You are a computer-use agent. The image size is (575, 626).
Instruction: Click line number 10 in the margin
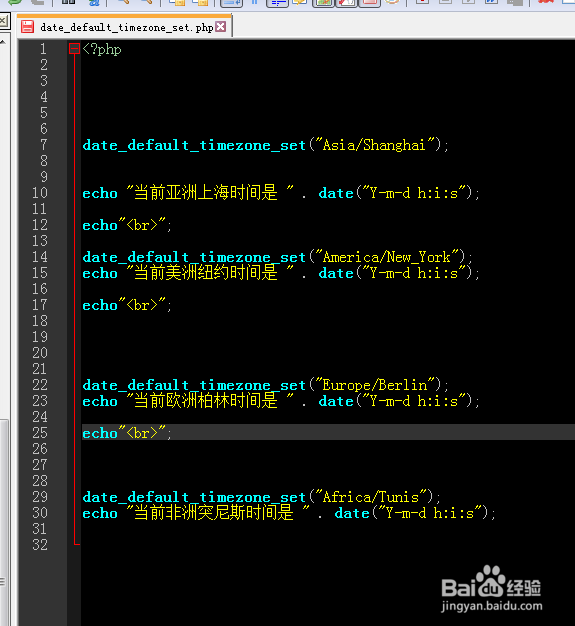40,193
